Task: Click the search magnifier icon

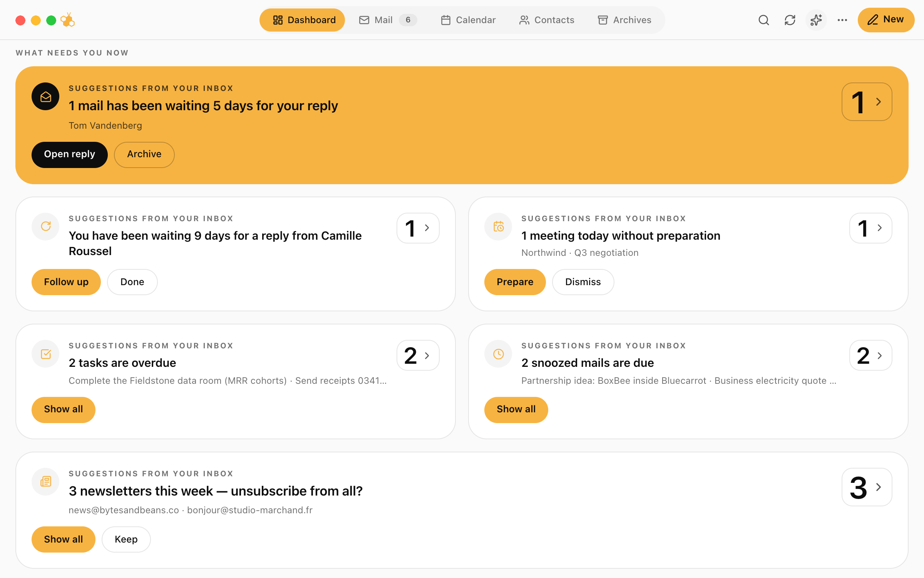Action: click(x=764, y=20)
